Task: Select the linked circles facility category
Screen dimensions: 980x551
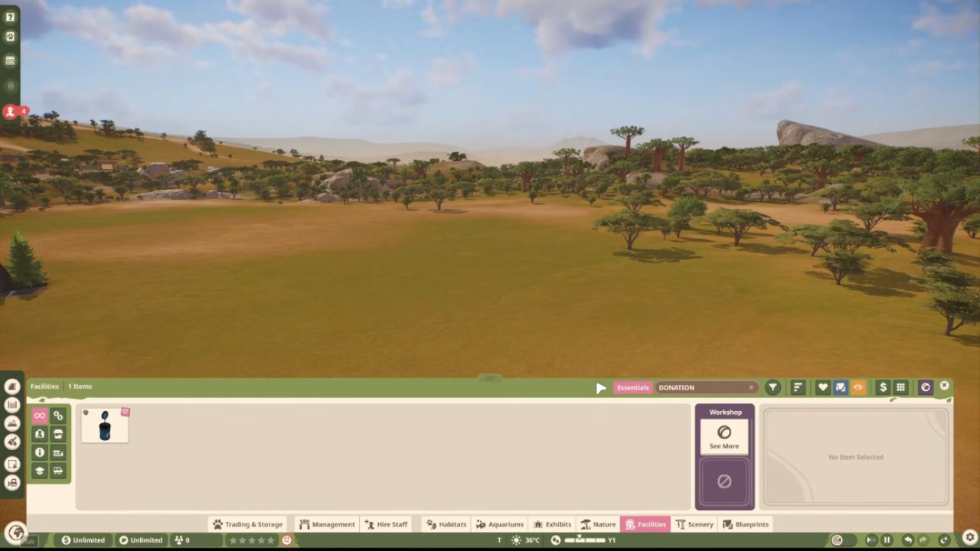Action: click(58, 416)
